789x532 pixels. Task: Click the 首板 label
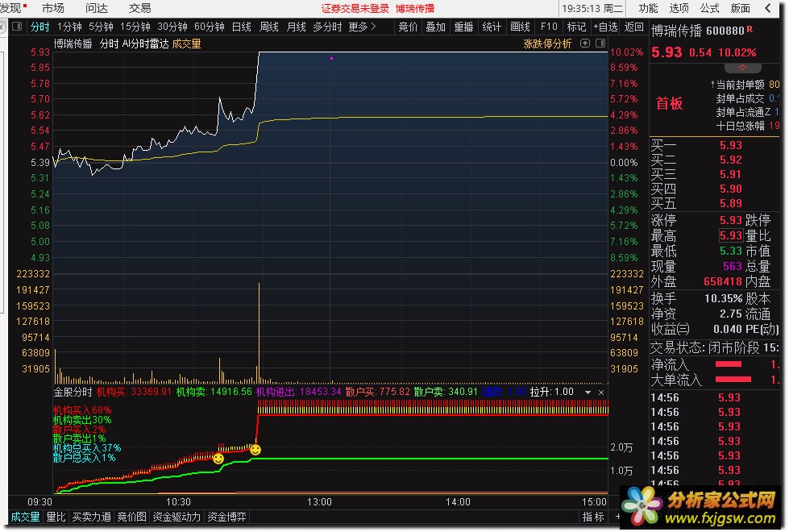(x=669, y=104)
